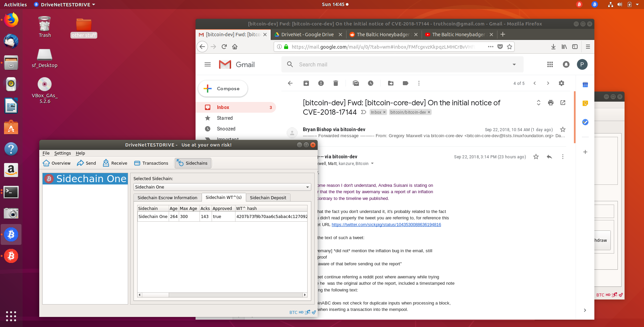Open the Files manager in the dock

click(11, 63)
